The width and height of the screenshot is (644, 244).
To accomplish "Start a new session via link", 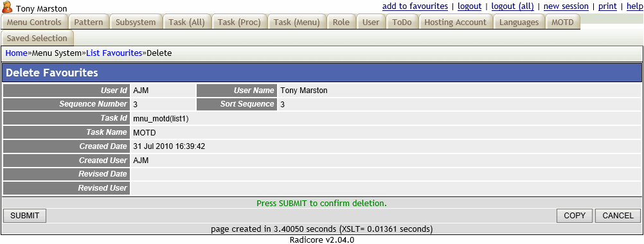I will pos(566,6).
